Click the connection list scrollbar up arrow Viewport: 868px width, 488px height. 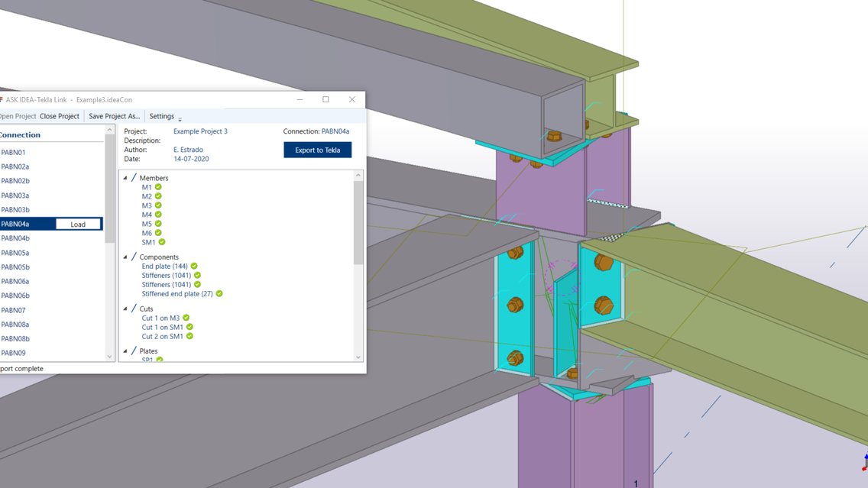click(x=109, y=130)
